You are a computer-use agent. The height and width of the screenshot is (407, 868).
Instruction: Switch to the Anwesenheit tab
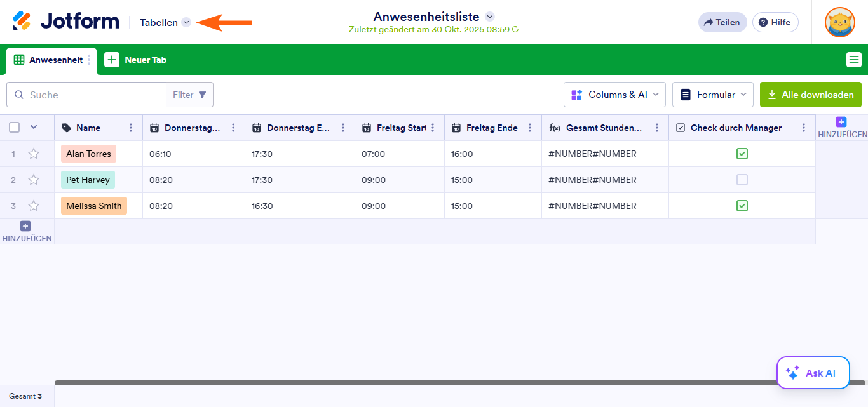pos(49,60)
